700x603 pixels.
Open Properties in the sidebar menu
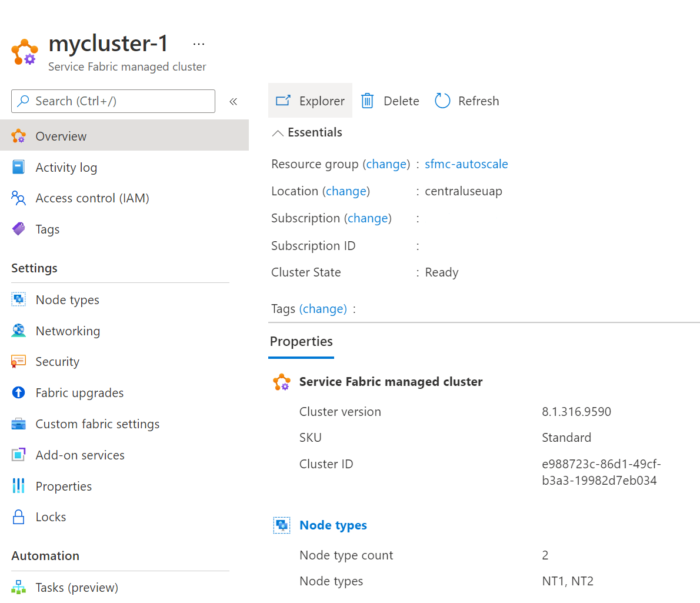pyautogui.click(x=64, y=486)
